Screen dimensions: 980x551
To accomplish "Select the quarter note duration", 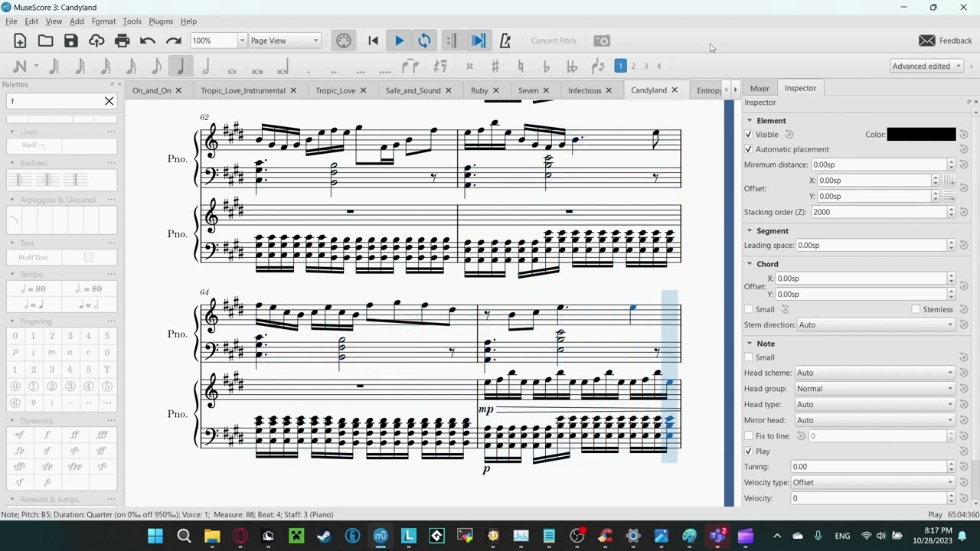I will tap(181, 67).
